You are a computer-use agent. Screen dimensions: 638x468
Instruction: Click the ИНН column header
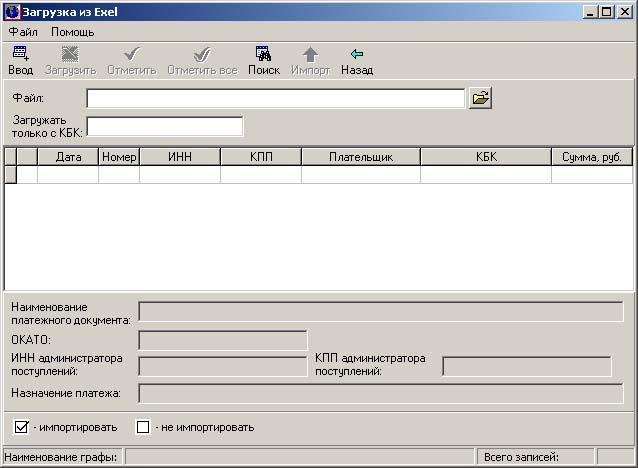180,156
